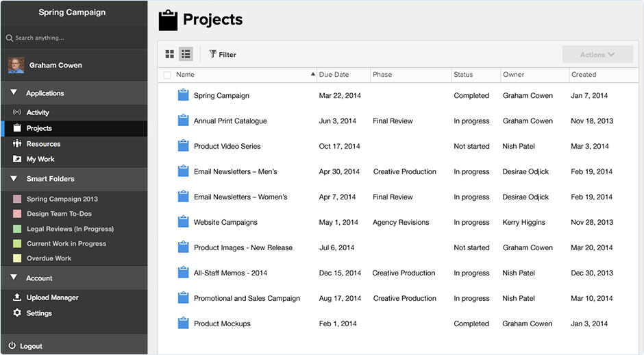Sort by the Due Date column
Viewport: 644px width, 355px height.
point(334,75)
